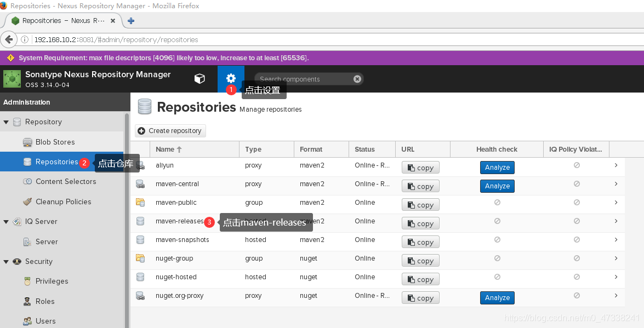This screenshot has width=644, height=328.
Task: Analyze health of nuget.org-proxy repository
Action: coord(497,298)
